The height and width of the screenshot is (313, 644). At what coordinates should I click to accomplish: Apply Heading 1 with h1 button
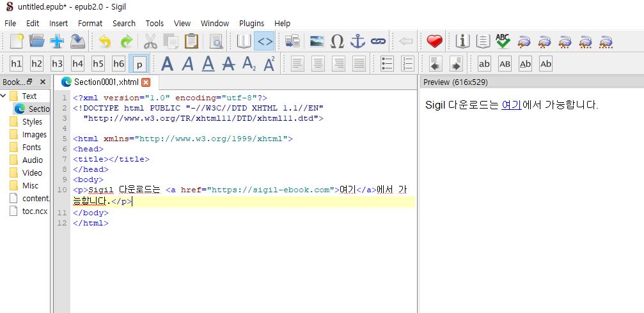coord(17,64)
